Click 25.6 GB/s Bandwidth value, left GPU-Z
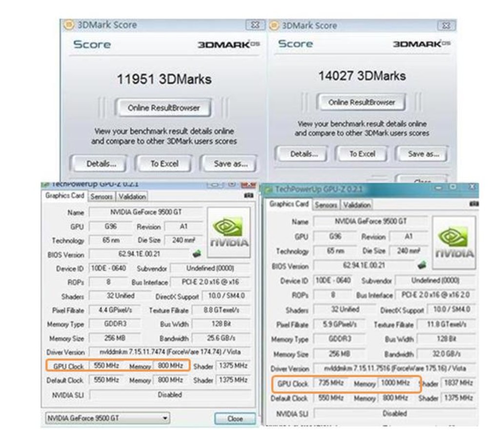Viewport: 504px width, 439px height. pyautogui.click(x=221, y=338)
